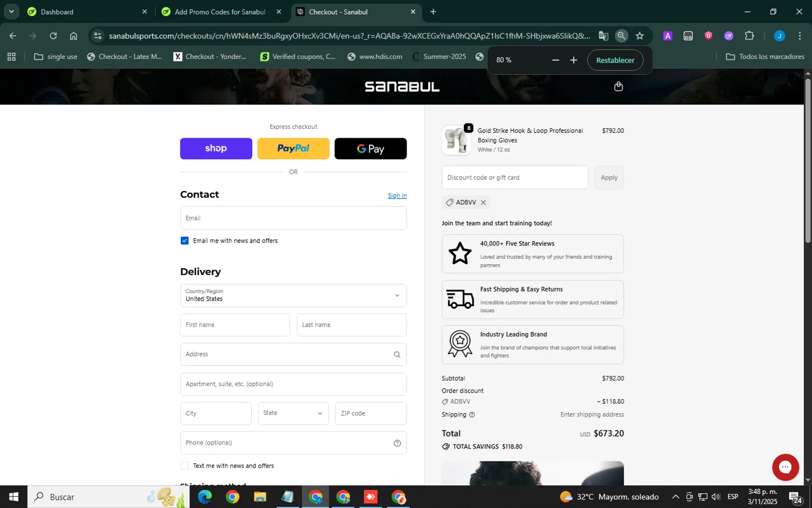This screenshot has height=508, width=812.
Task: Focus the Address field
Action: (293, 354)
